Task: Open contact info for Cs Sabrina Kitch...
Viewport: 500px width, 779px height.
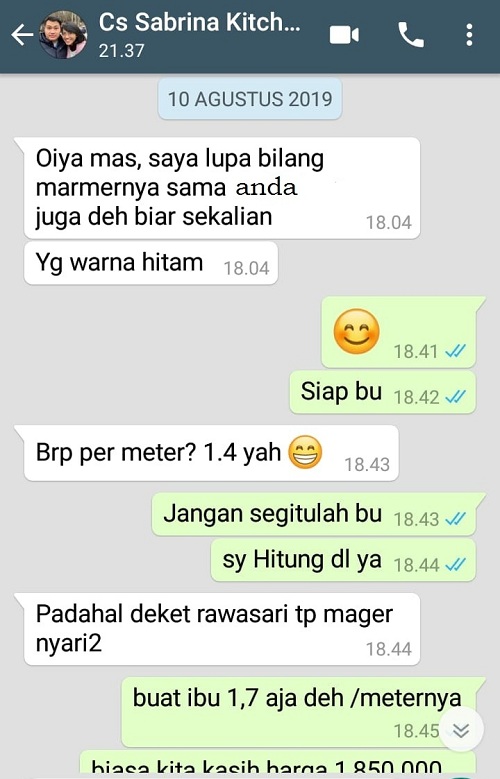Action: click(199, 35)
